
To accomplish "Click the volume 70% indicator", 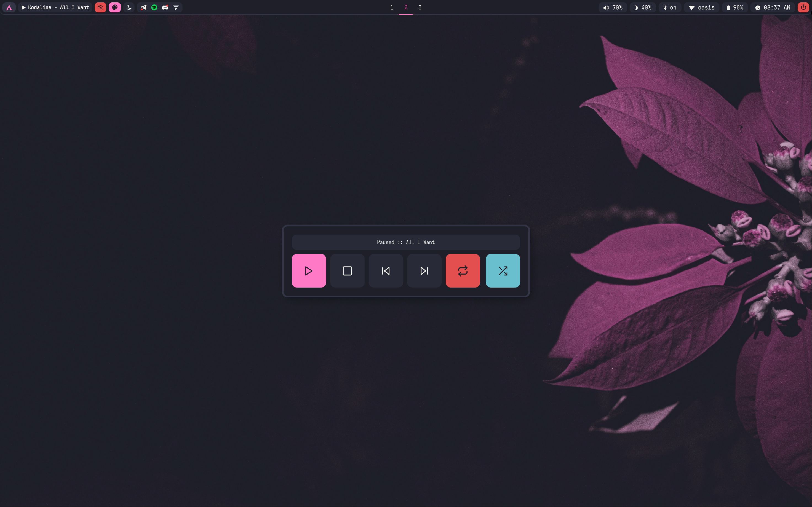I will [x=612, y=7].
